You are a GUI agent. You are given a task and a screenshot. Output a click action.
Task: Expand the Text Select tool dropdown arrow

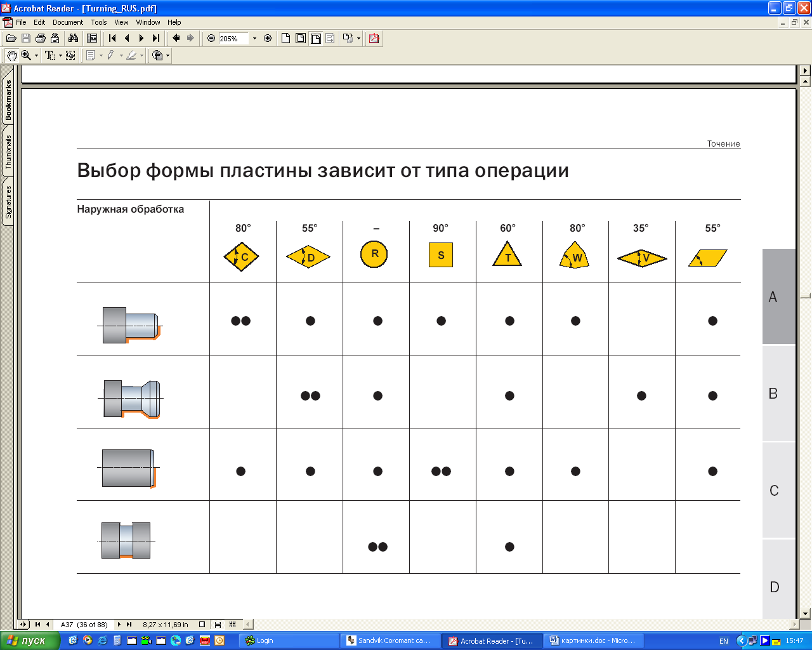[60, 55]
